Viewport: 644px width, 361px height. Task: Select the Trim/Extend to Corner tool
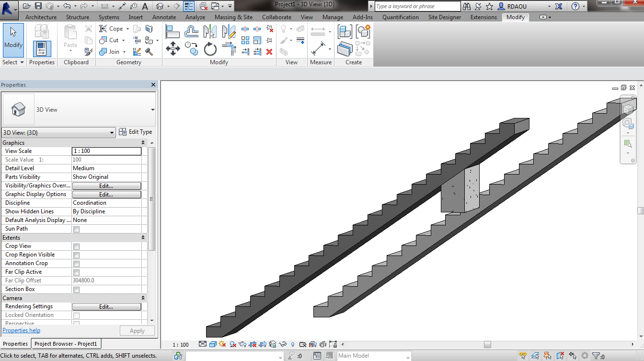pos(229,49)
